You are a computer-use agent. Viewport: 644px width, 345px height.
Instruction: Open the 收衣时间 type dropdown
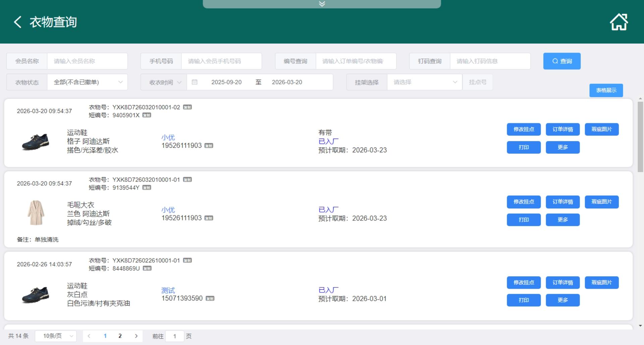point(165,82)
